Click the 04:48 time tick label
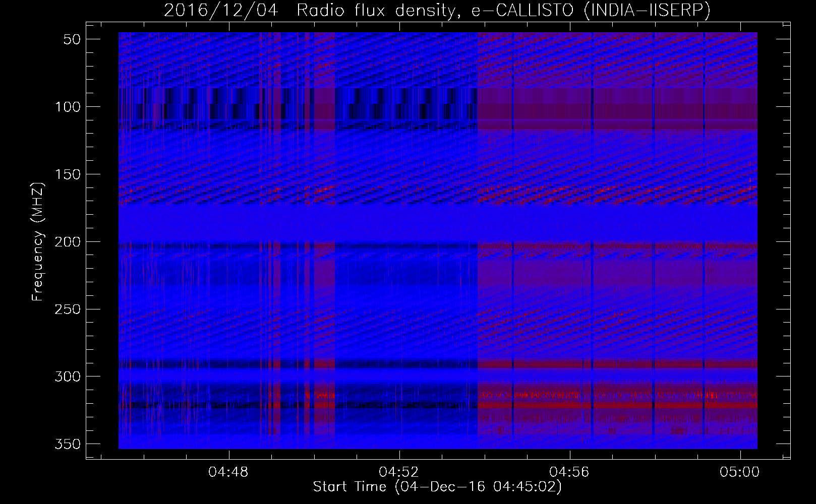 [228, 472]
